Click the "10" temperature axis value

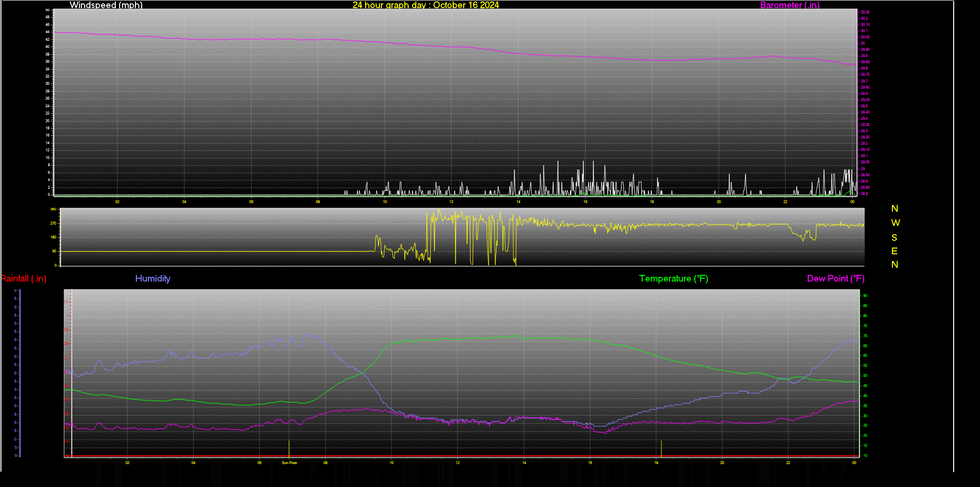pyautogui.click(x=865, y=455)
